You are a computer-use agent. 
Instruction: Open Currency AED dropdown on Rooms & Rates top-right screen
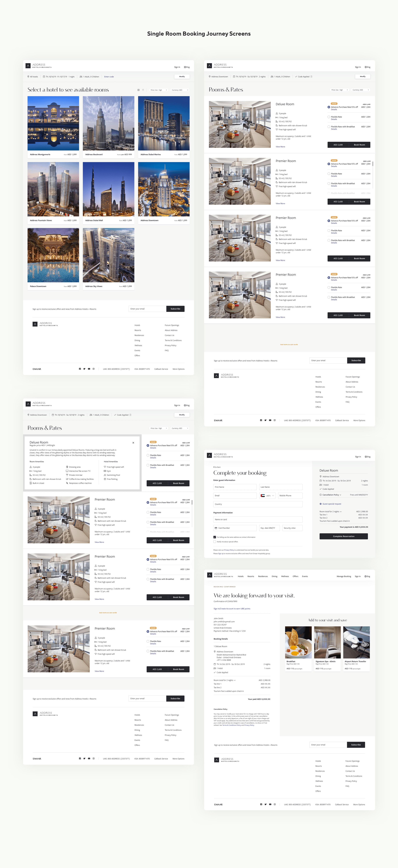[x=361, y=90]
